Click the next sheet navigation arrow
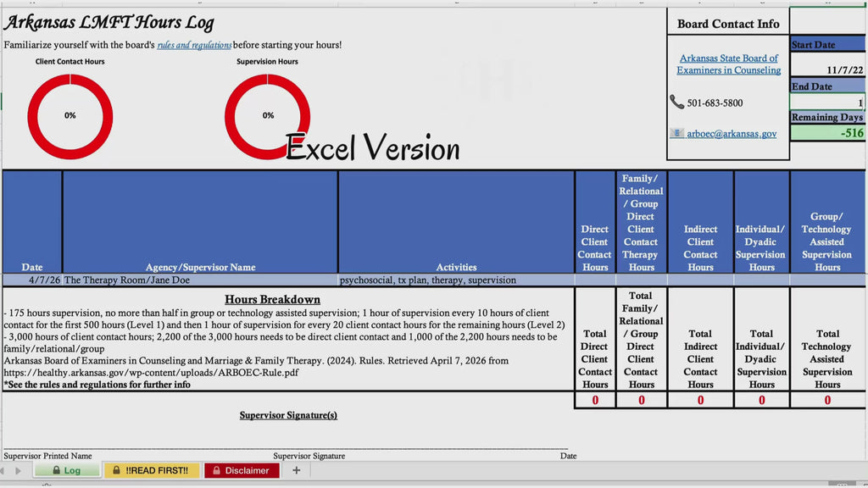Screen dimensions: 868x488 coord(19,470)
